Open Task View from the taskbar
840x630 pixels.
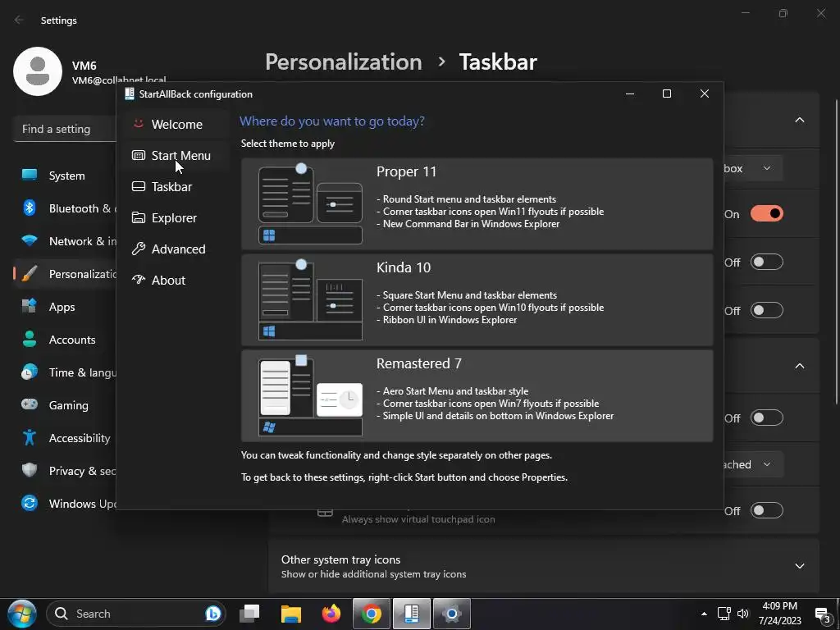coord(249,614)
